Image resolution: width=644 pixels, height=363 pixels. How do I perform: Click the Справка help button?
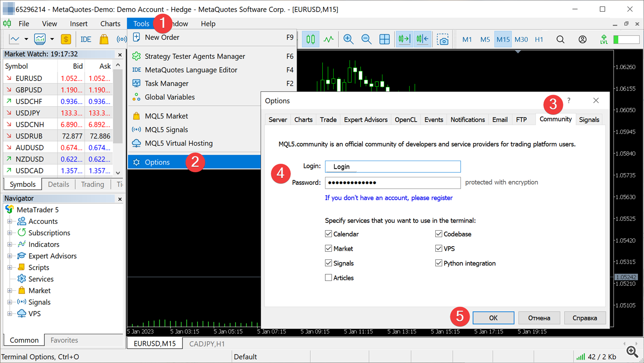(585, 318)
